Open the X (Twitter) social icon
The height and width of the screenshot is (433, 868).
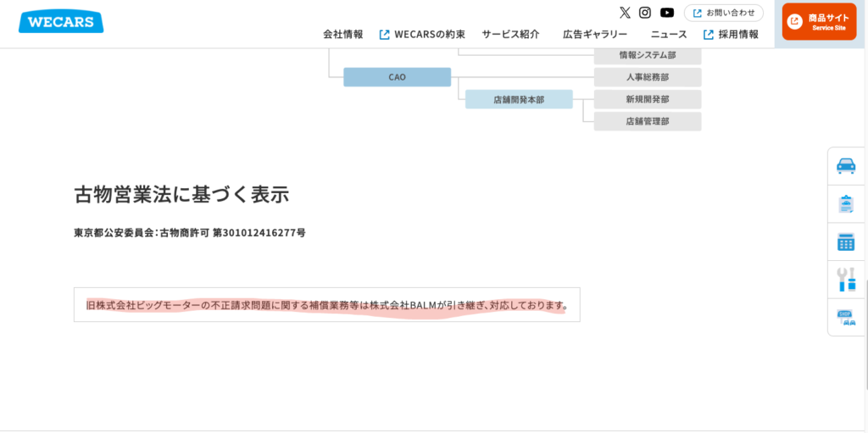(625, 13)
